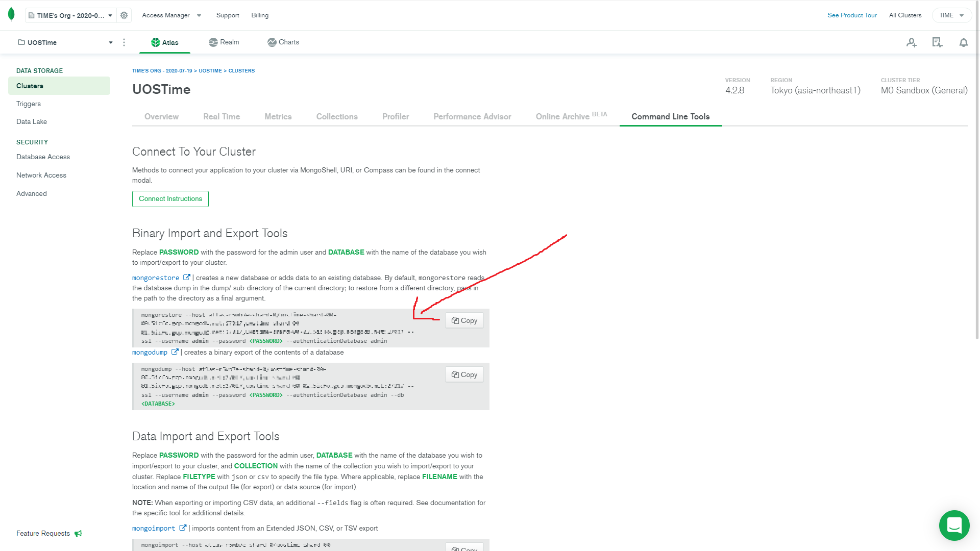The height and width of the screenshot is (551, 980).
Task: Click the Feature Requests megaphone icon
Action: [78, 533]
